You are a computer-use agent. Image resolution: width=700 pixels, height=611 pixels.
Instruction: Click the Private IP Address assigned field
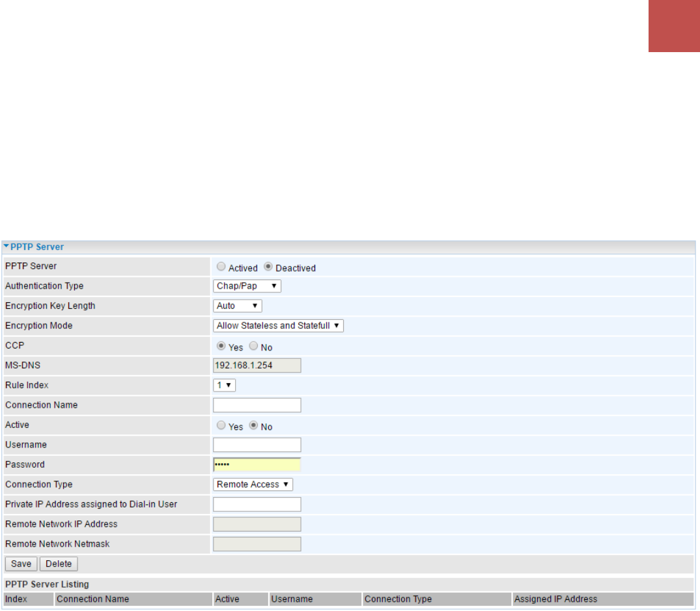(257, 504)
